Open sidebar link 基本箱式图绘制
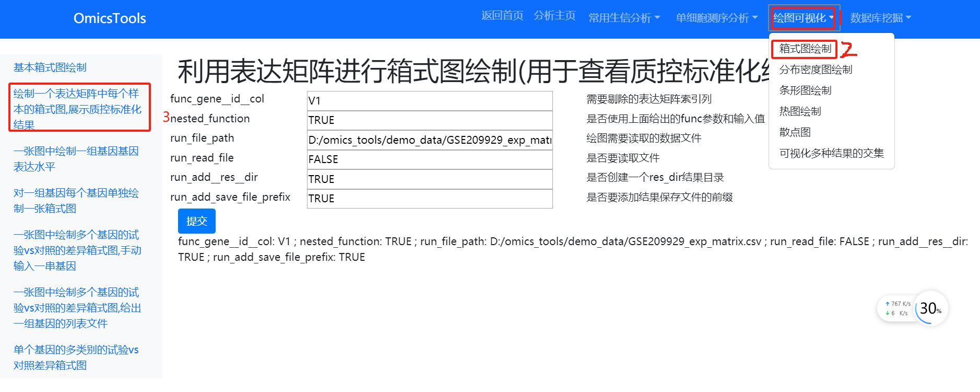 [x=50, y=67]
